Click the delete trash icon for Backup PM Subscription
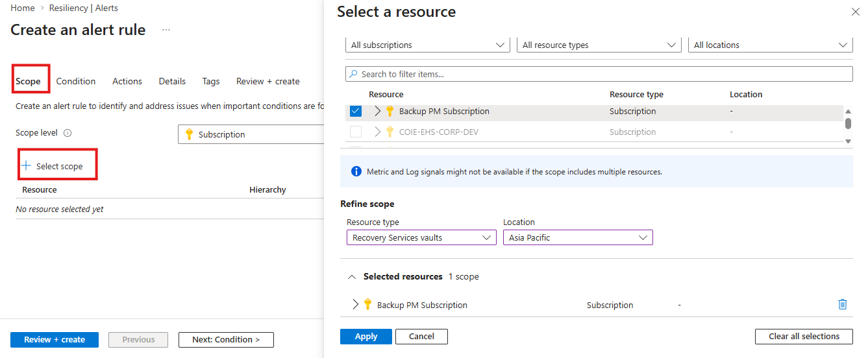Screen dimensions: 868x358 point(843,304)
